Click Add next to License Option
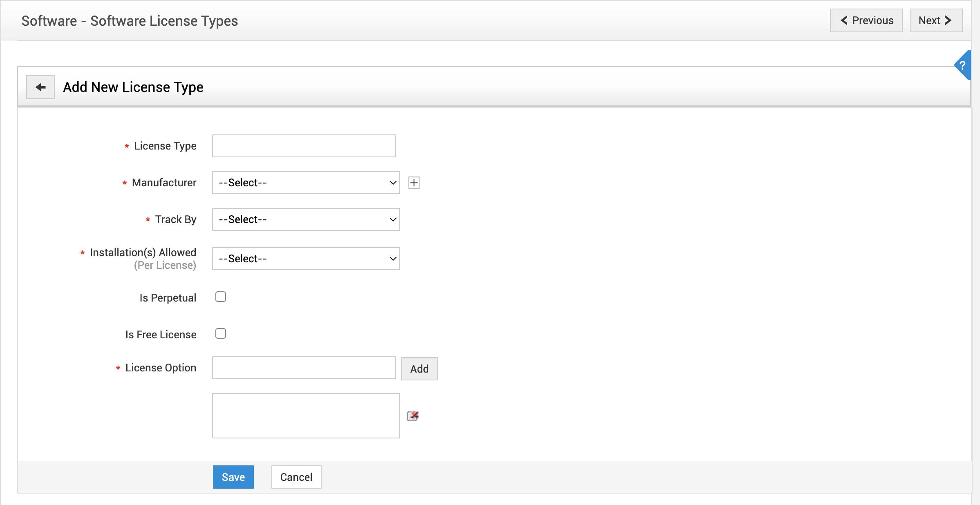The image size is (980, 505). tap(419, 369)
